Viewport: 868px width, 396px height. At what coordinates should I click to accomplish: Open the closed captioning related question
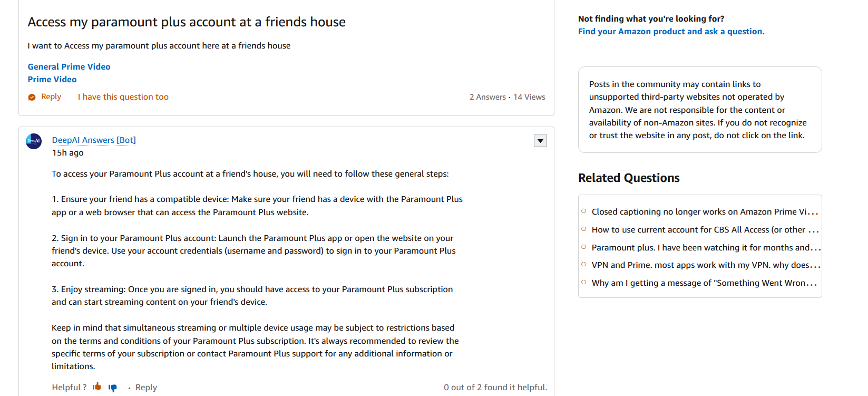coord(705,211)
